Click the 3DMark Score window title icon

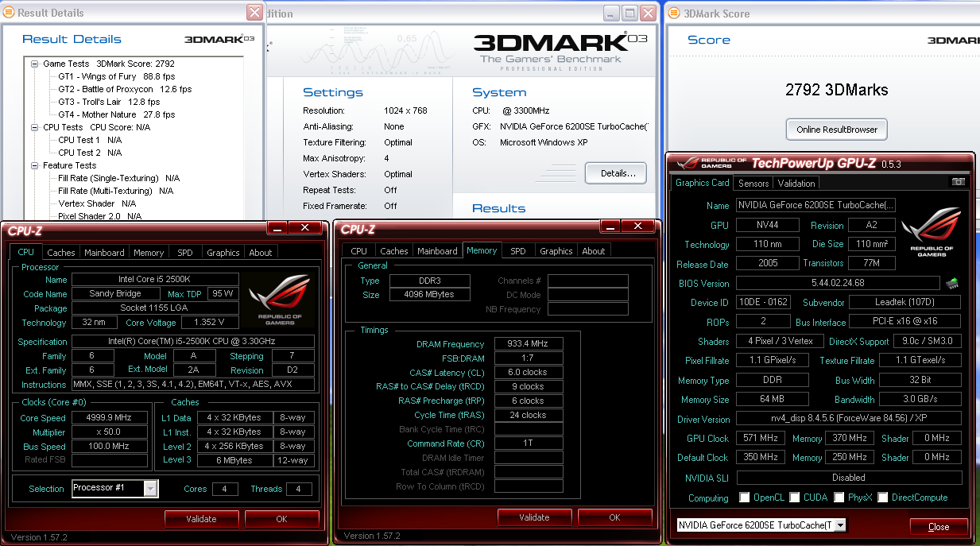click(x=675, y=13)
